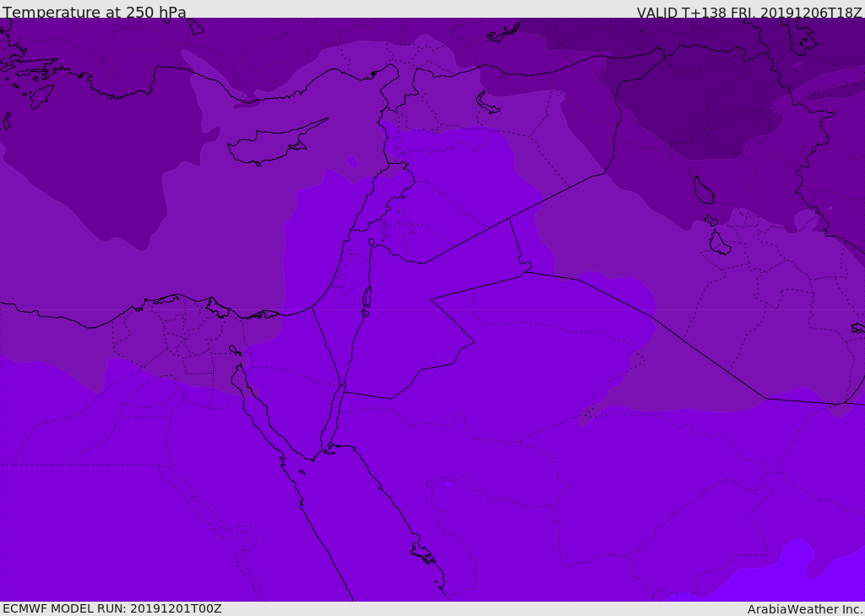This screenshot has height=616, width=865.
Task: Click the Sea of Galilee
Action: (371, 243)
